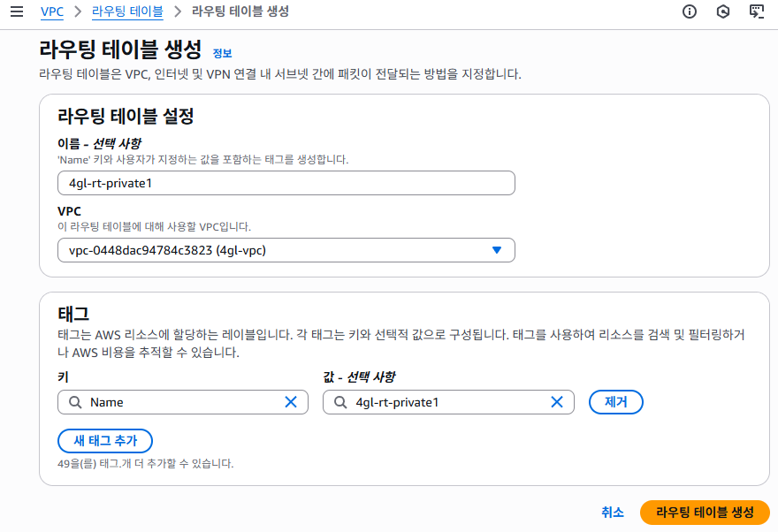The height and width of the screenshot is (532, 778).
Task: Clear the tag value 4gl-rt-private1
Action: (x=557, y=402)
